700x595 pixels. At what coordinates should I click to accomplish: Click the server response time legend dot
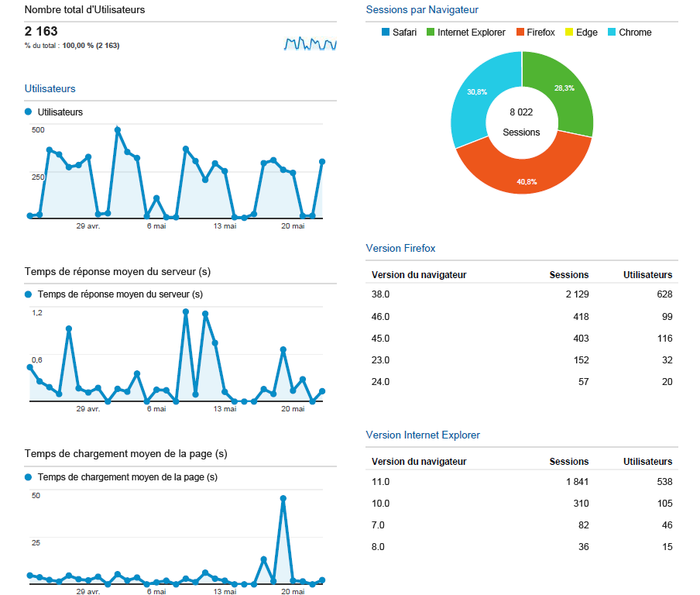click(x=29, y=294)
